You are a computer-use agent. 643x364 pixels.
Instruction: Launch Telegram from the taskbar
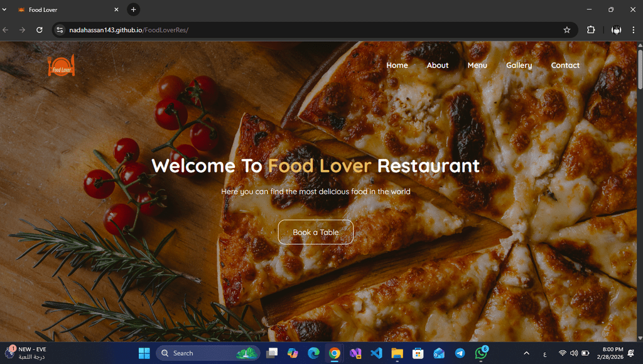click(x=460, y=353)
